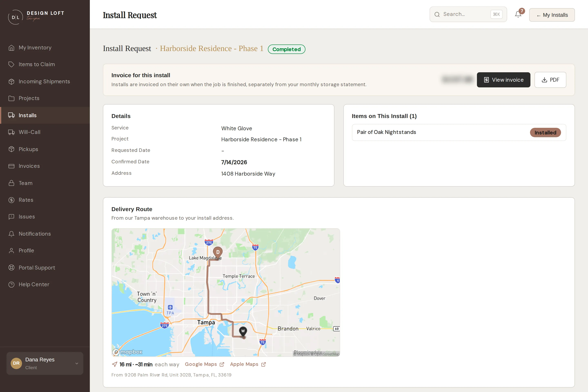Image resolution: width=588 pixels, height=392 pixels.
Task: Click the 16 mi ~31 min distance text
Action: (136, 364)
